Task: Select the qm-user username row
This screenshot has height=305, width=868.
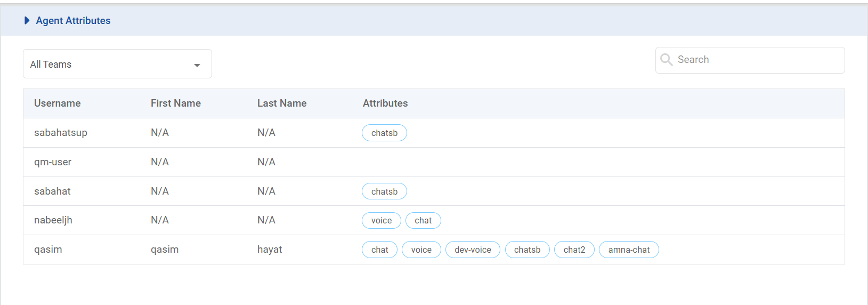Action: (53, 162)
